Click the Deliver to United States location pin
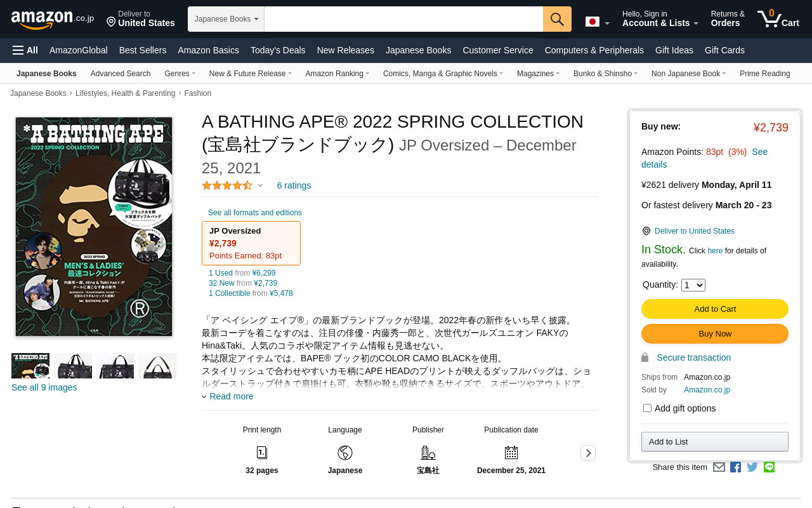 [111, 22]
